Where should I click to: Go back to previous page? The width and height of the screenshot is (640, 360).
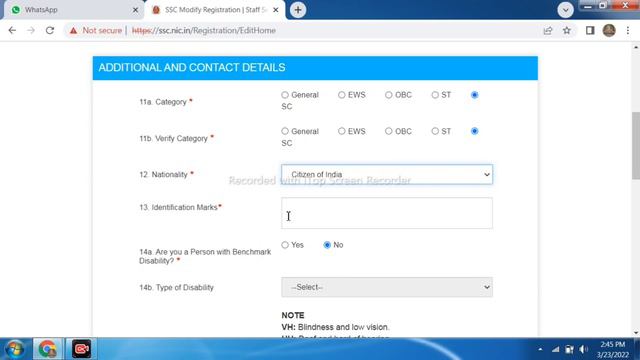[12, 31]
